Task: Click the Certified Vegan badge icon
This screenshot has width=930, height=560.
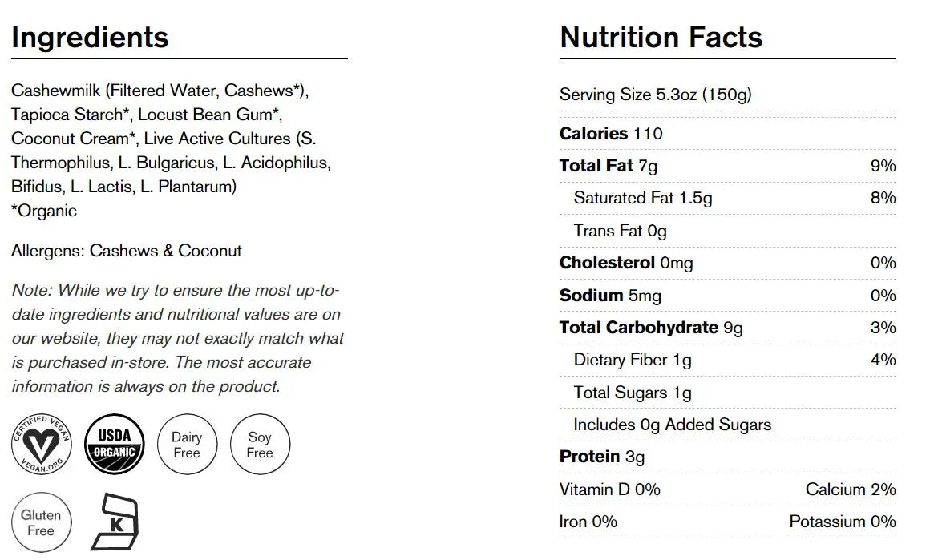Action: pos(41,444)
